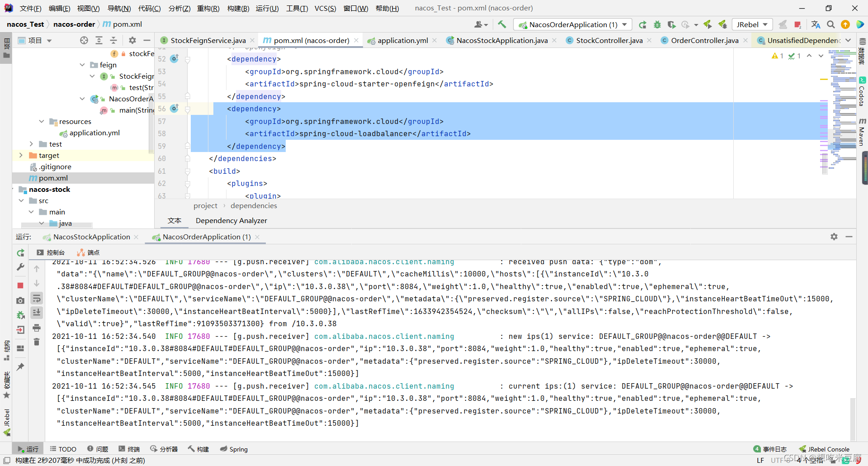Open the 重构(R) menu
868x466 pixels.
pyautogui.click(x=208, y=8)
